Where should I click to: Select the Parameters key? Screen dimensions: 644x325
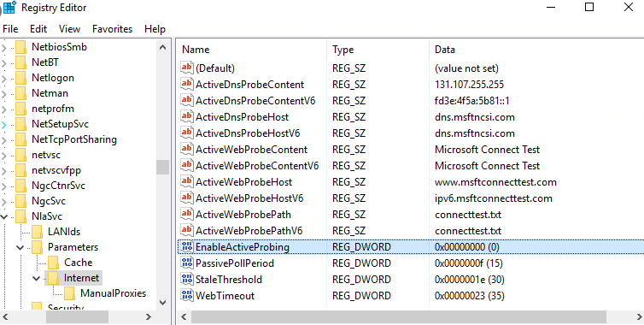pos(73,247)
